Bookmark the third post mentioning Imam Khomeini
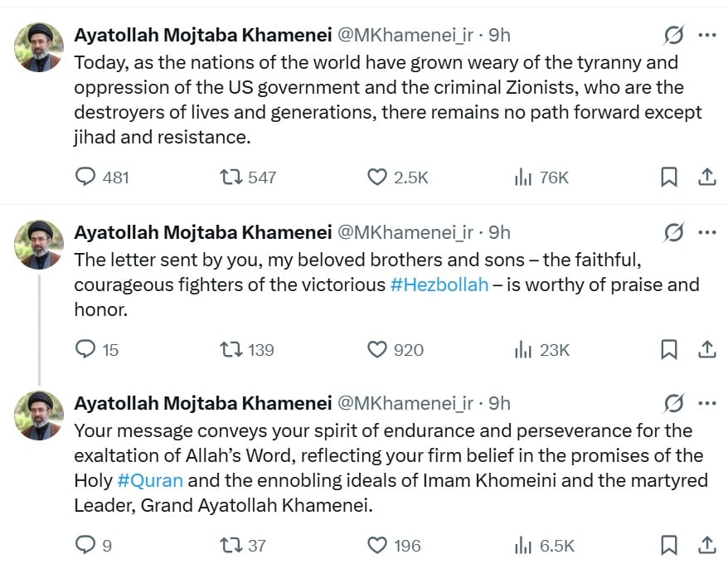 pyautogui.click(x=668, y=545)
